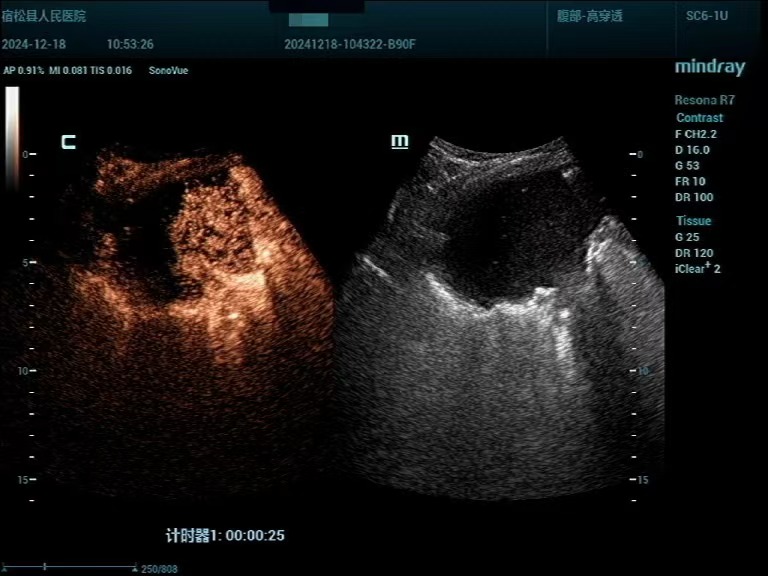
Task: Click the M tissue image marker
Action: coord(399,142)
